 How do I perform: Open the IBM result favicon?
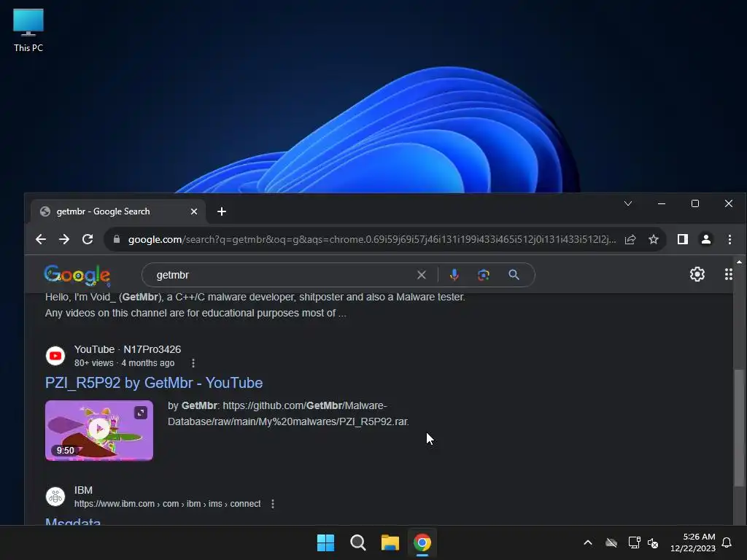click(55, 497)
